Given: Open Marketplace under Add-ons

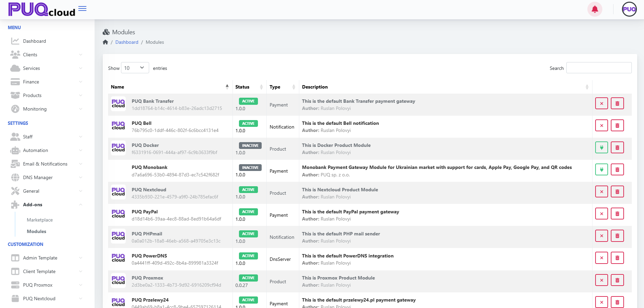Looking at the screenshot, I should coord(40,220).
